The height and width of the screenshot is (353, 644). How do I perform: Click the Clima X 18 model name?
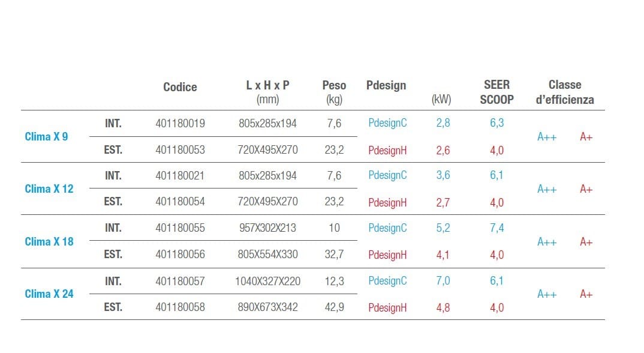(49, 241)
